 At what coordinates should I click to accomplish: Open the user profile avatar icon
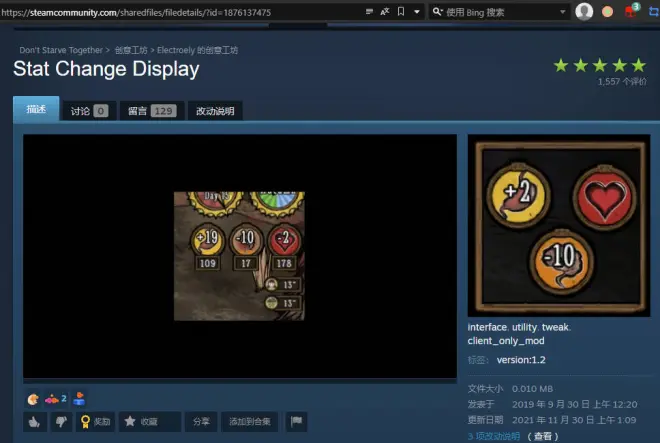point(585,11)
